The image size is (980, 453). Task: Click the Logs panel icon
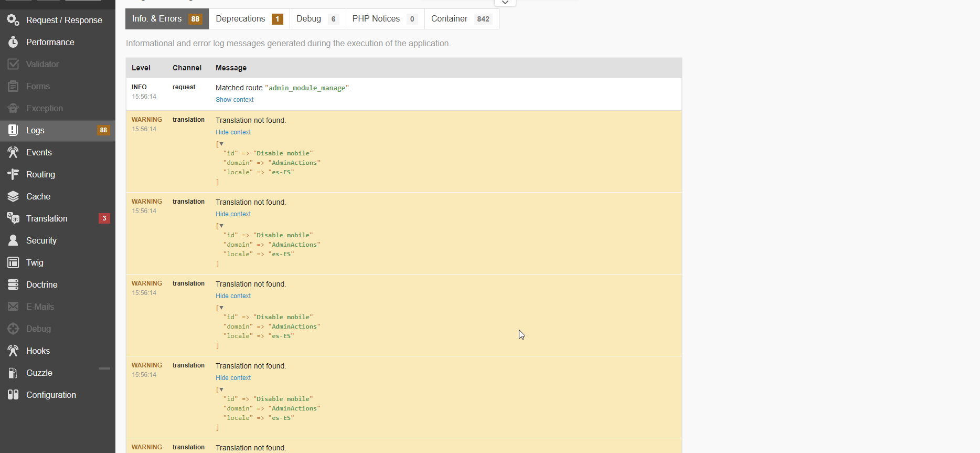pyautogui.click(x=13, y=130)
